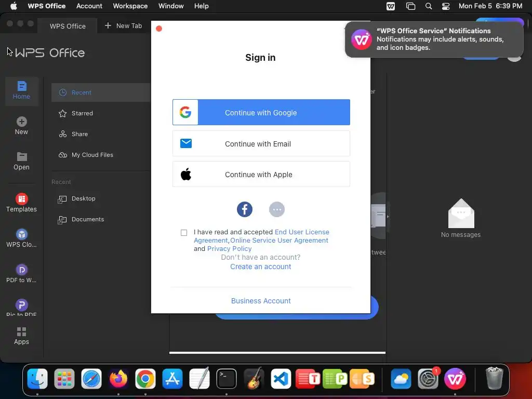Open Finder from the Dock
Image resolution: width=532 pixels, height=399 pixels.
[x=37, y=379]
